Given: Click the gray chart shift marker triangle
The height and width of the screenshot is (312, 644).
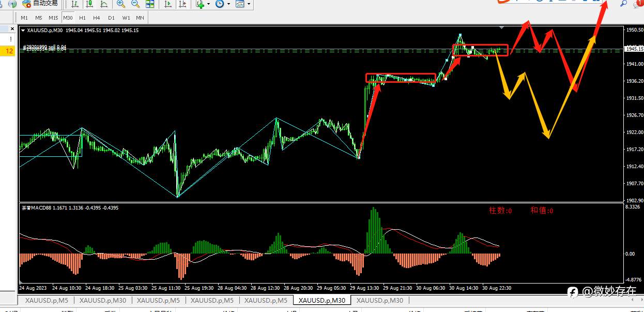Looking at the screenshot, I should (501, 27).
